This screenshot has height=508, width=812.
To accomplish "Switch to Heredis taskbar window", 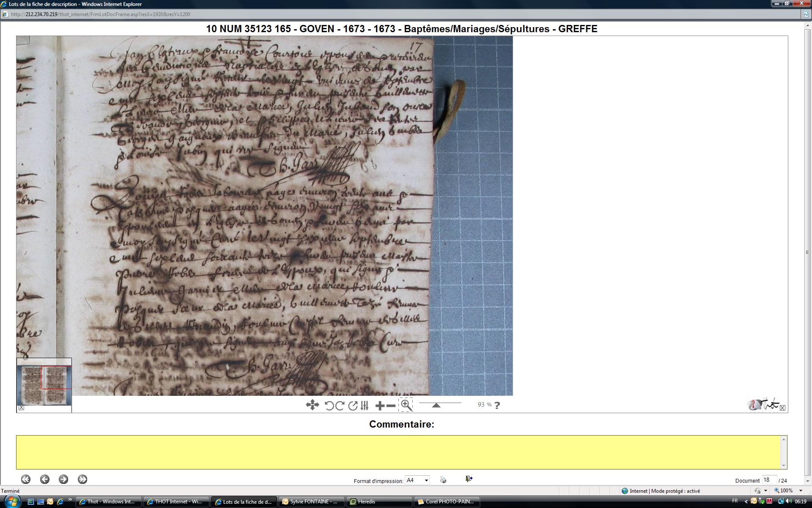I will 366,502.
